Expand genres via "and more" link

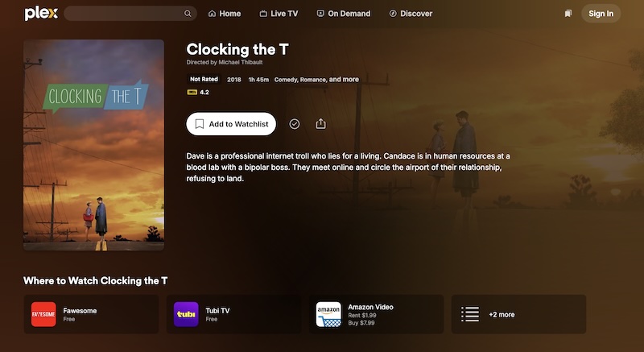[x=344, y=79]
